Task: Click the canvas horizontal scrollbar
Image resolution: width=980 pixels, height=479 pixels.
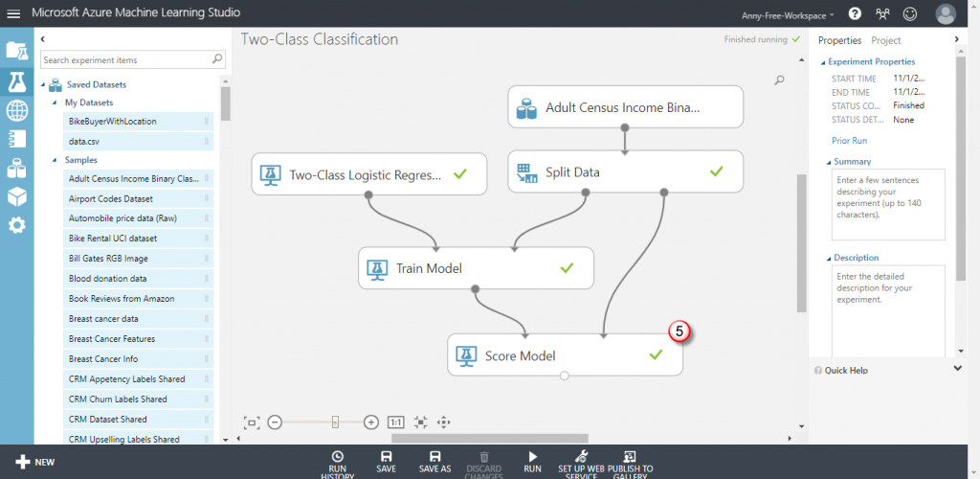Action: click(x=489, y=439)
